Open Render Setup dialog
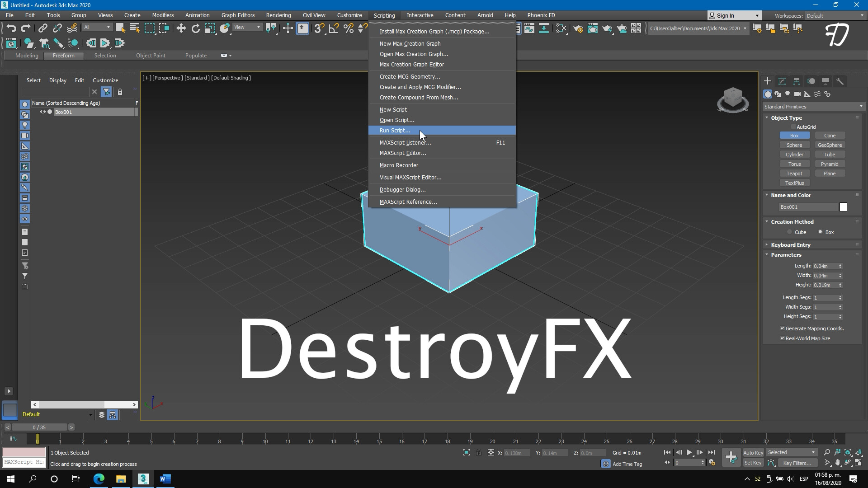The image size is (868, 488). point(579,29)
